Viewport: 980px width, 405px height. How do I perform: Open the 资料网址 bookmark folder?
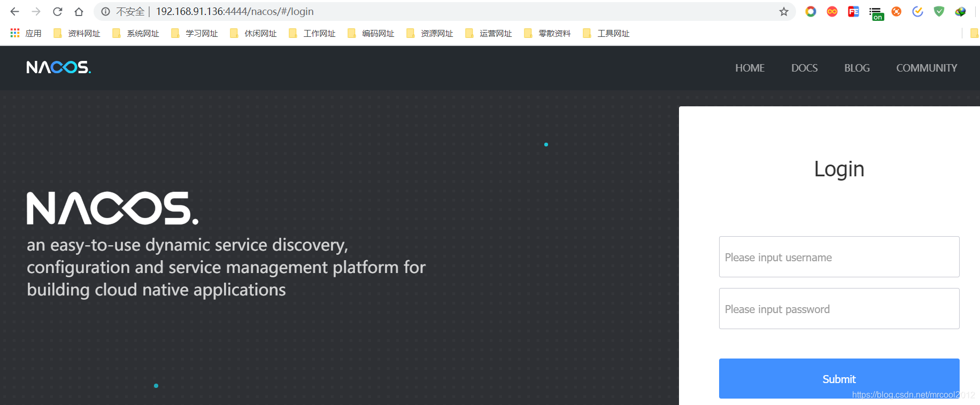pyautogui.click(x=77, y=33)
